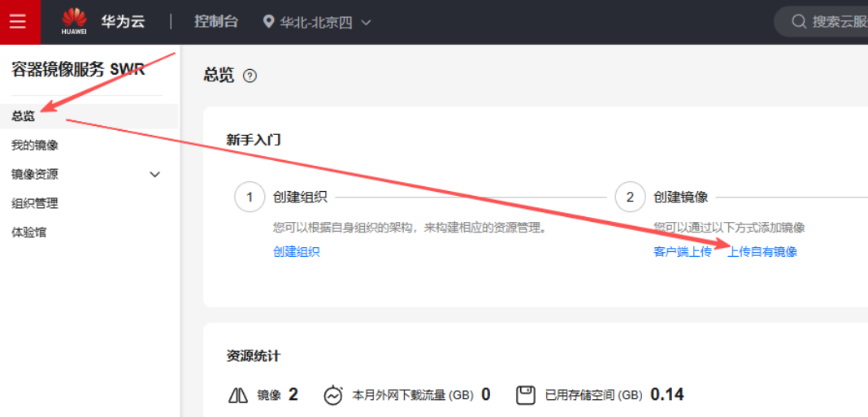Click the magnifier icon in the search box
Screen dimensions: 868x417
(799, 22)
